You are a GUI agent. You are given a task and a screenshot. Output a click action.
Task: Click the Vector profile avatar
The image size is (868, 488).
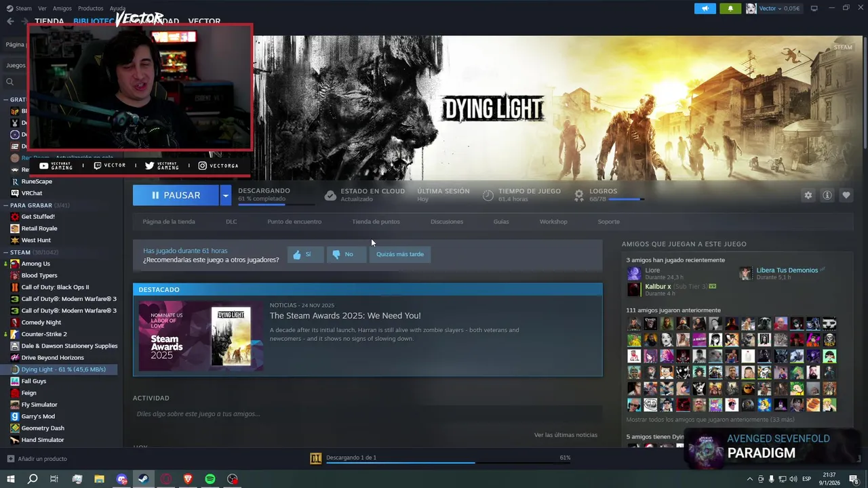[x=751, y=8]
